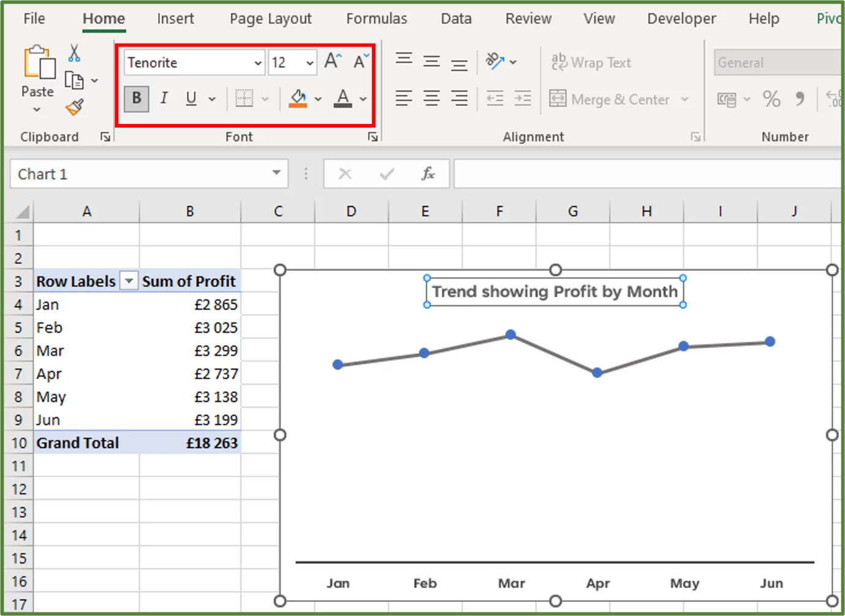Click the Decrease Font Size icon
Screen dimensions: 845x616
coord(360,60)
